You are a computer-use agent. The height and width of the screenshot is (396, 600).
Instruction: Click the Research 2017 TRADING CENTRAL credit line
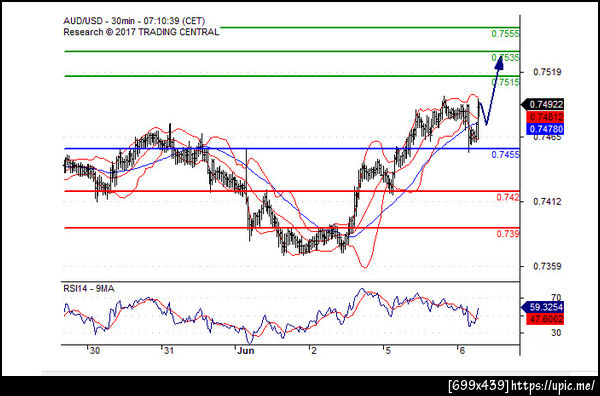141,32
